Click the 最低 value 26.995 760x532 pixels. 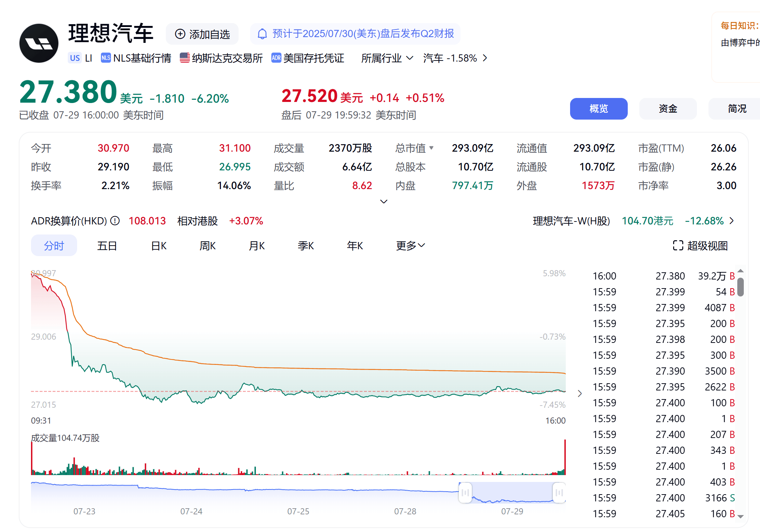click(x=235, y=167)
